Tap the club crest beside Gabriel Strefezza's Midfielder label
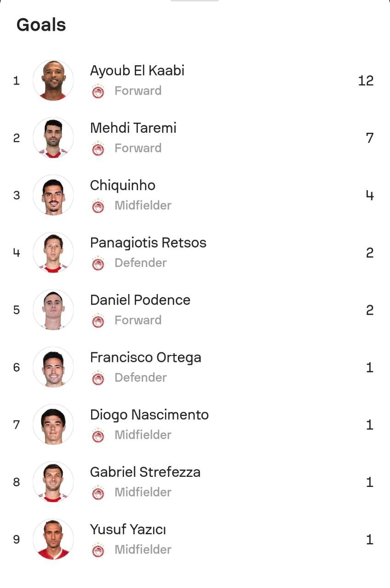 coord(98,493)
